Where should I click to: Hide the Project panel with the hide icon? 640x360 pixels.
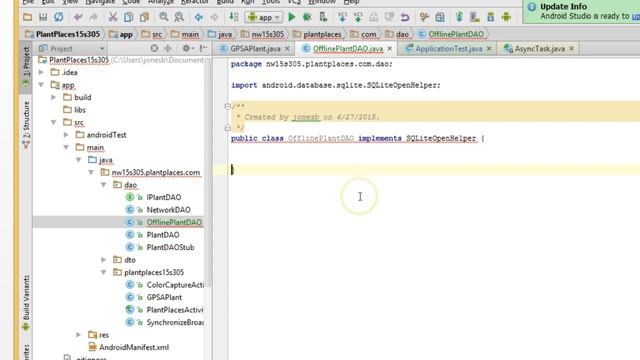pos(203,49)
